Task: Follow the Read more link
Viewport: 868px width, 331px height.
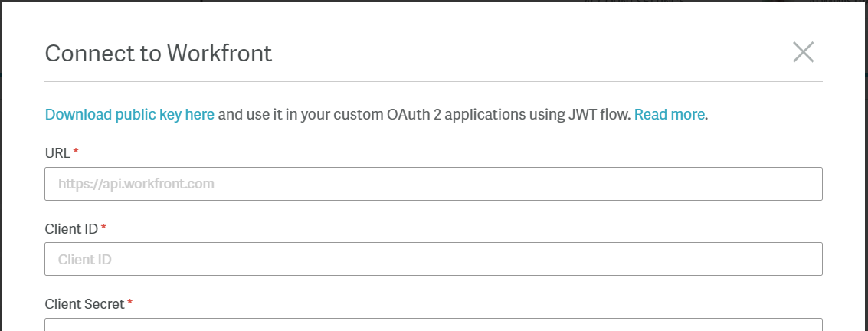Action: pyautogui.click(x=669, y=115)
